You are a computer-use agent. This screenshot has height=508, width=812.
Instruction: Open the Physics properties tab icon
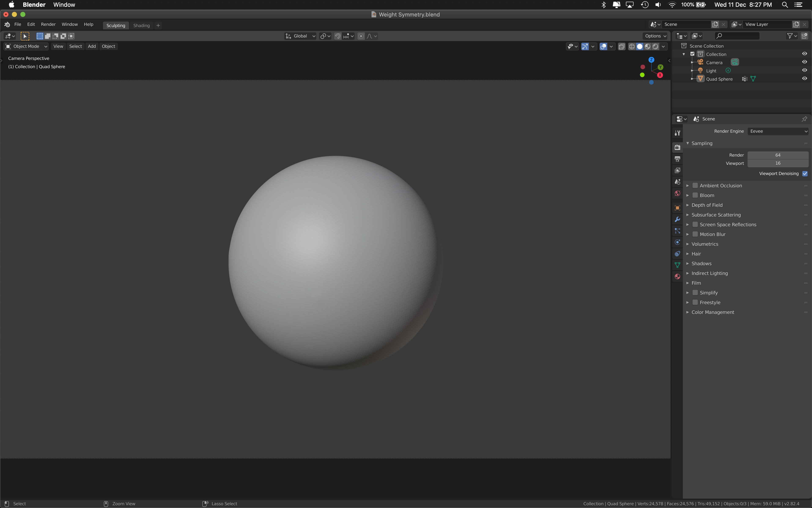click(678, 242)
